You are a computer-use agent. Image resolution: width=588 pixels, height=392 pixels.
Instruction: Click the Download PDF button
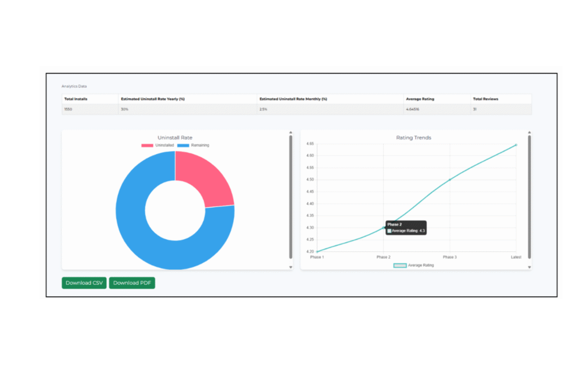[x=131, y=282]
